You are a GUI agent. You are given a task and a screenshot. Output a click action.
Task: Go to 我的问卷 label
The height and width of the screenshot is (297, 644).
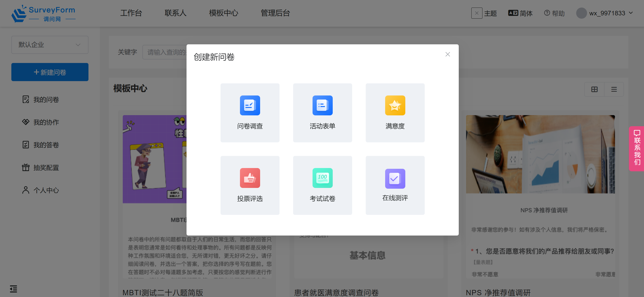click(46, 100)
